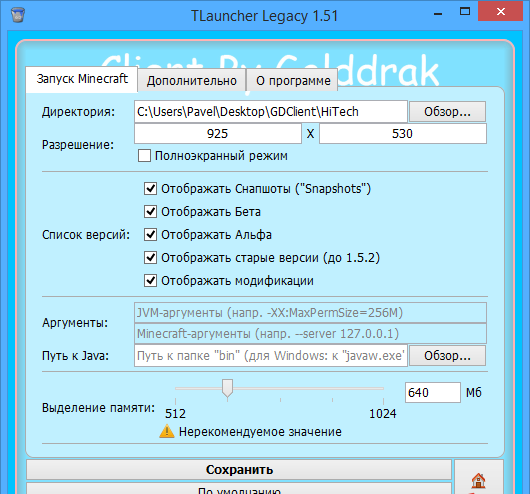Click Обзор button next to Директория
The image size is (530, 494).
click(448, 112)
